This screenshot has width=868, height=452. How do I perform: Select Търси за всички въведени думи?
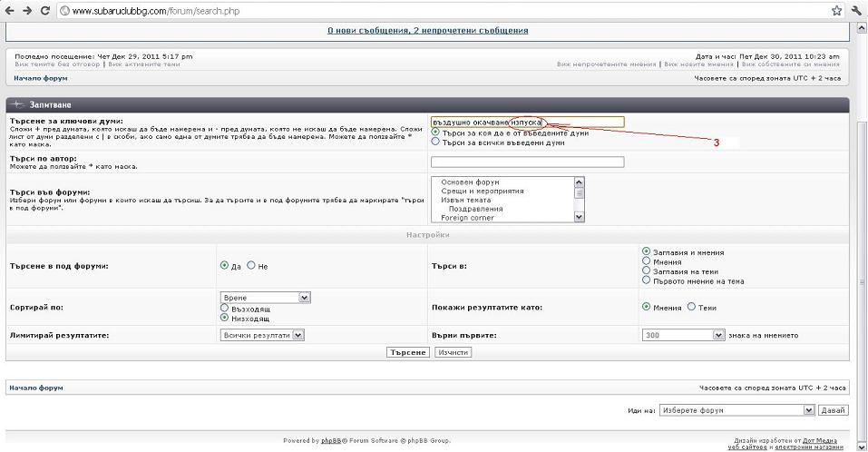tap(435, 142)
